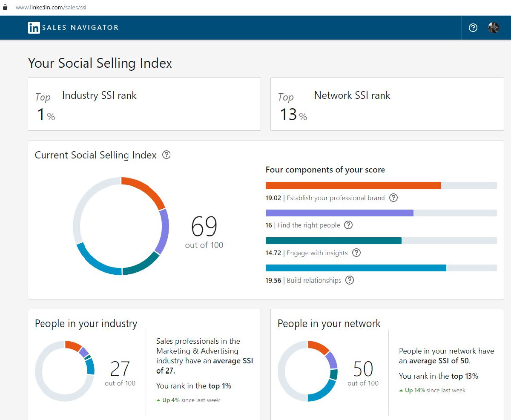Click the People in your network donut chart
This screenshot has height=420, width=511.
pyautogui.click(x=308, y=371)
